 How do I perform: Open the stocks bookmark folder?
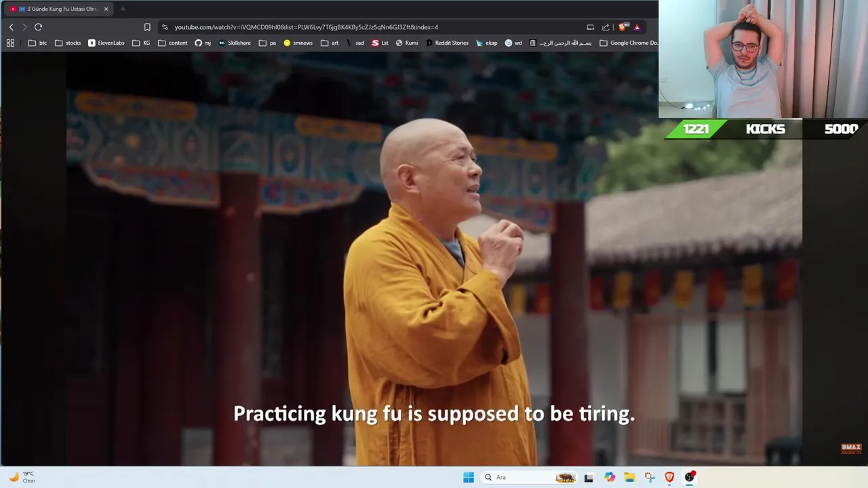tap(68, 43)
